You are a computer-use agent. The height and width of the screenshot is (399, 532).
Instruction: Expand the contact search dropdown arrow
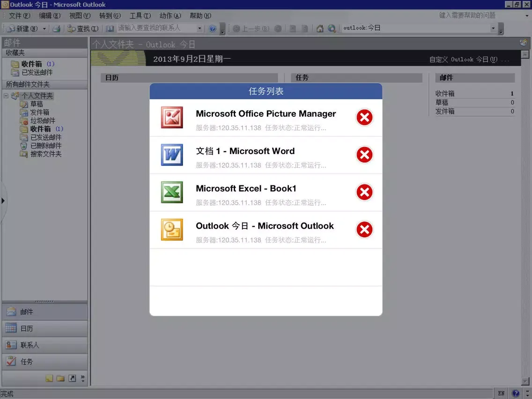coord(199,29)
